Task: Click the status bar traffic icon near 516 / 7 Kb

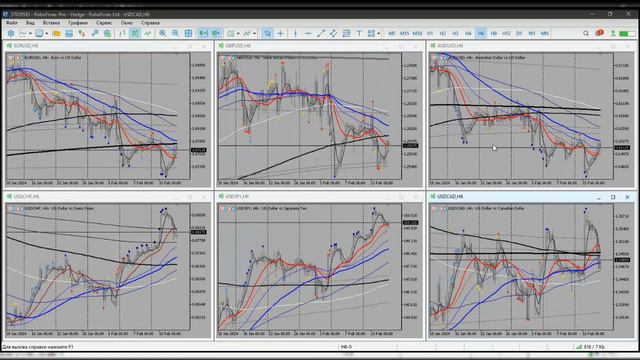Action: click(578, 347)
